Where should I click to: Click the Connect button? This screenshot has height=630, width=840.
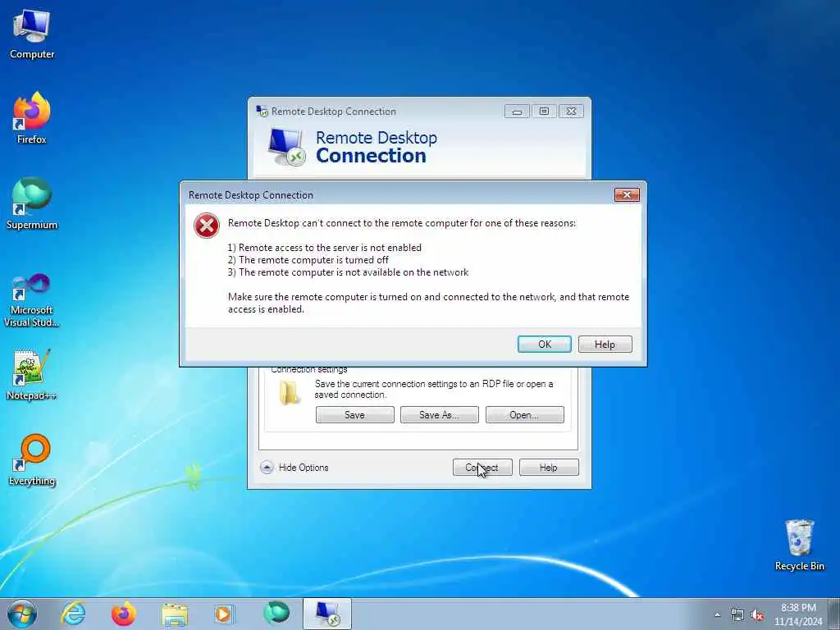pos(482,467)
